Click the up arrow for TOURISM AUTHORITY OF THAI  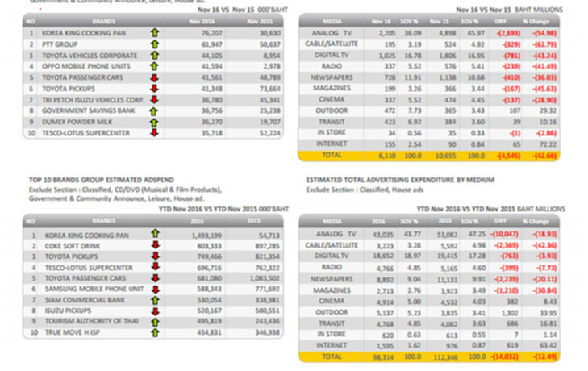tap(155, 322)
